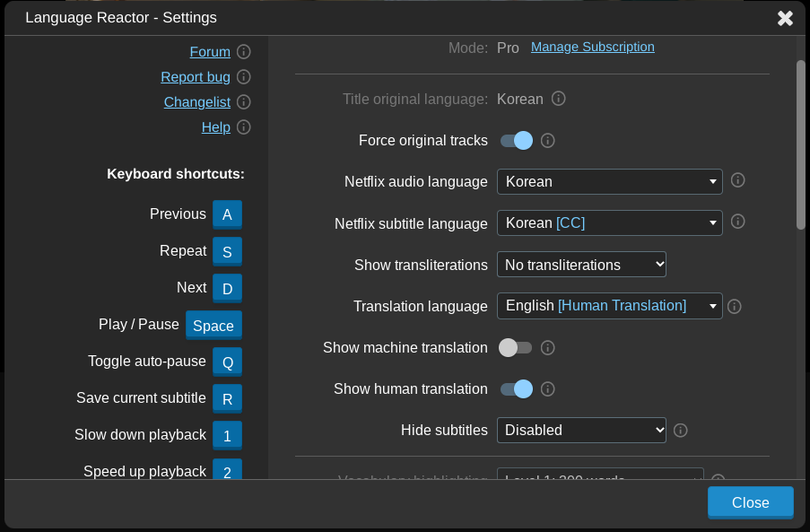Click info icon for Force original tracks
The height and width of the screenshot is (532, 810).
pos(547,141)
